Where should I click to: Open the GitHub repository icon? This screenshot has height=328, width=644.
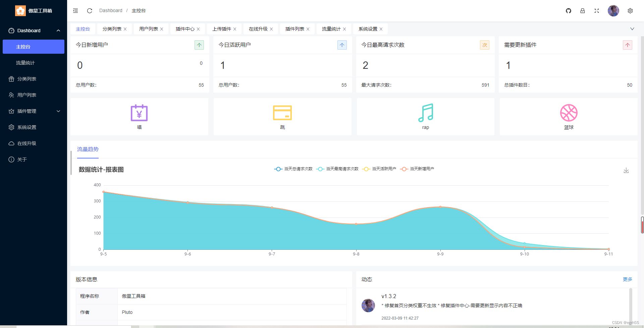pos(568,11)
